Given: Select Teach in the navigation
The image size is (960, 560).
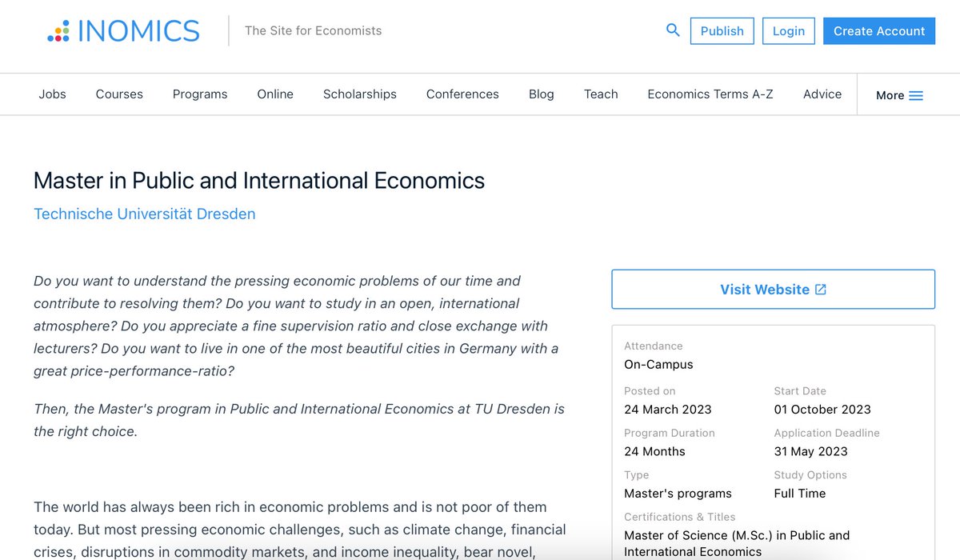Looking at the screenshot, I should tap(601, 94).
